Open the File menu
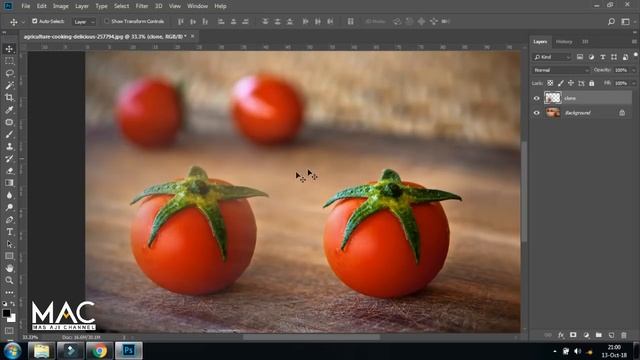This screenshot has width=640, height=360. pos(26,6)
